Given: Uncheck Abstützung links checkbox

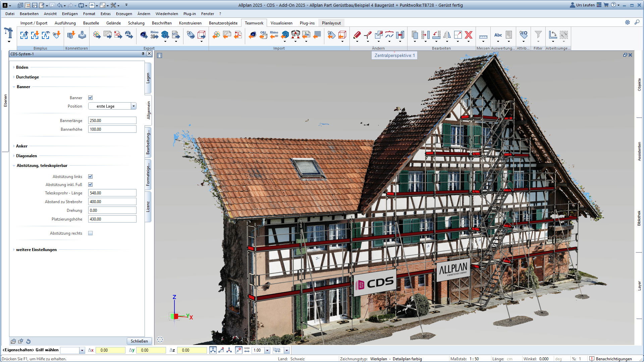Looking at the screenshot, I should click(90, 177).
